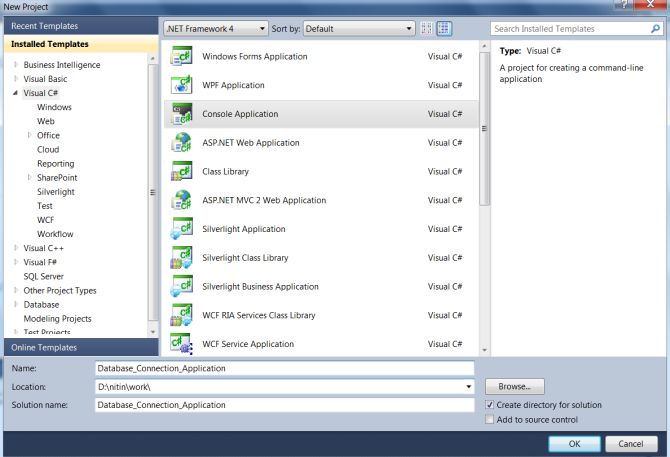Select SQL Server template category
This screenshot has height=457, width=670.
click(x=44, y=276)
